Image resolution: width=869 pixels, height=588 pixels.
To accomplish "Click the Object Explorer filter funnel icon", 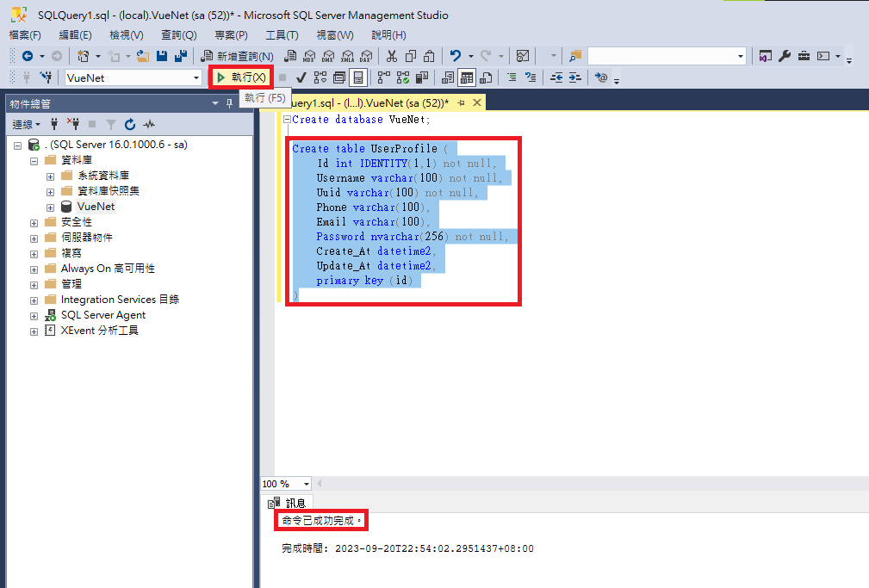I will [111, 124].
